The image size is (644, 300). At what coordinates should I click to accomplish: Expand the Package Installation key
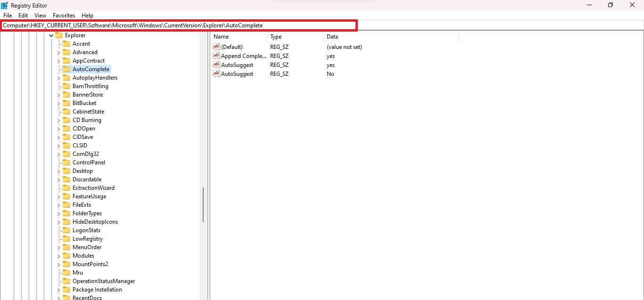pos(59,290)
